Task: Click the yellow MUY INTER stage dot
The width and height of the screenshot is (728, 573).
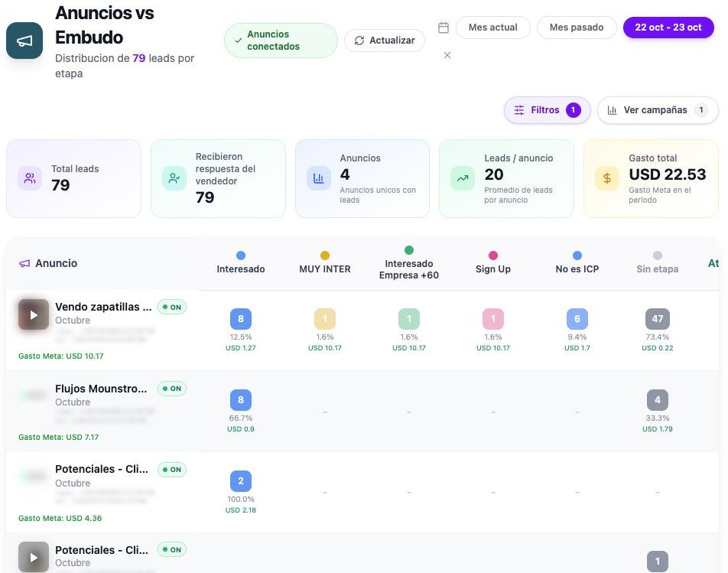Action: [325, 256]
